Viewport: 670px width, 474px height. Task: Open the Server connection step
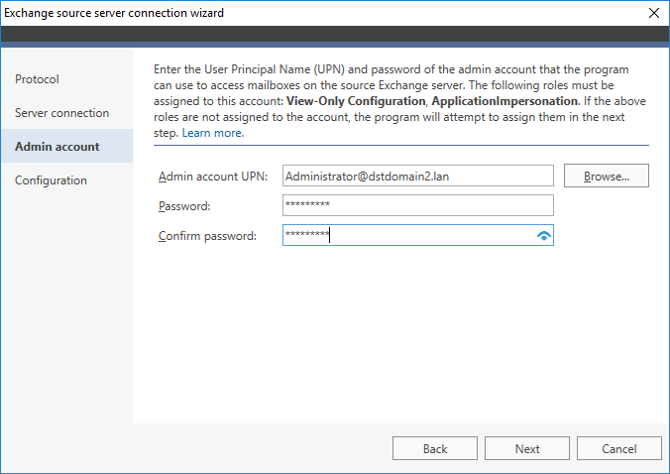click(x=62, y=113)
